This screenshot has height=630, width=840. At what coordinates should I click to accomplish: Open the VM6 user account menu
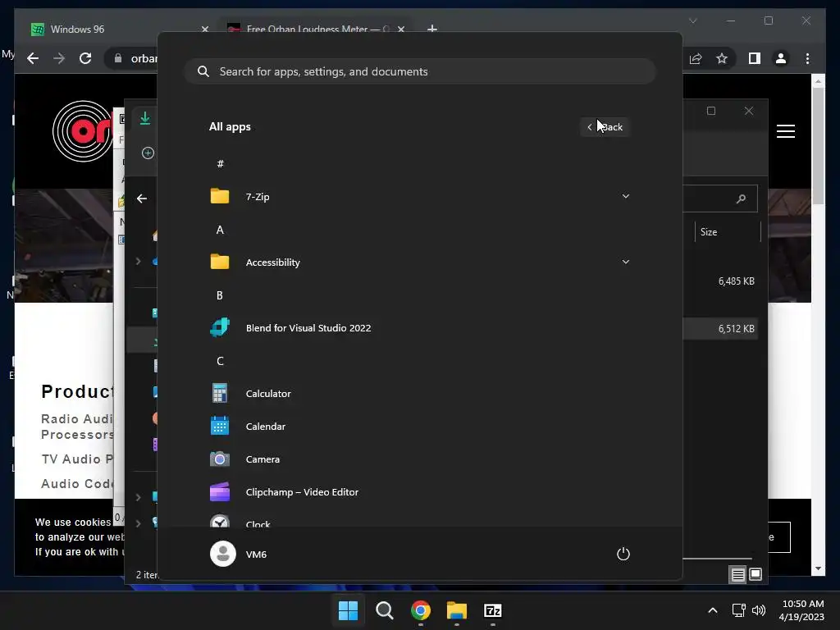239,554
